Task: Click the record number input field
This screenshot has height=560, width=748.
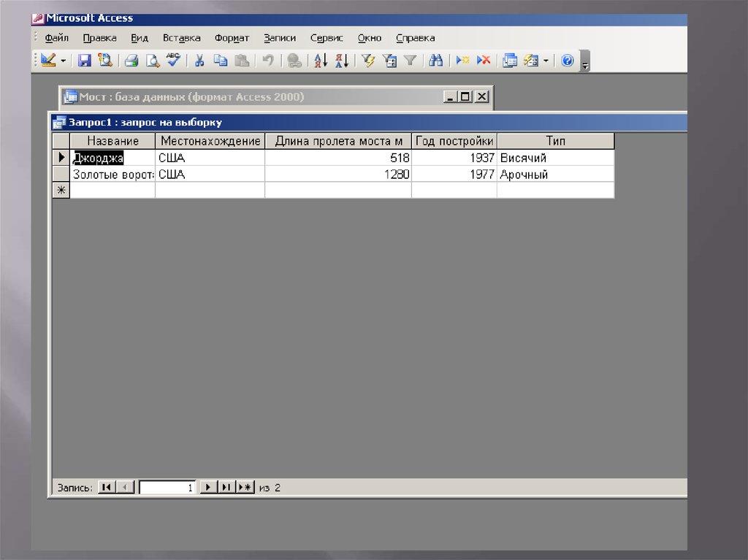Action: click(167, 487)
